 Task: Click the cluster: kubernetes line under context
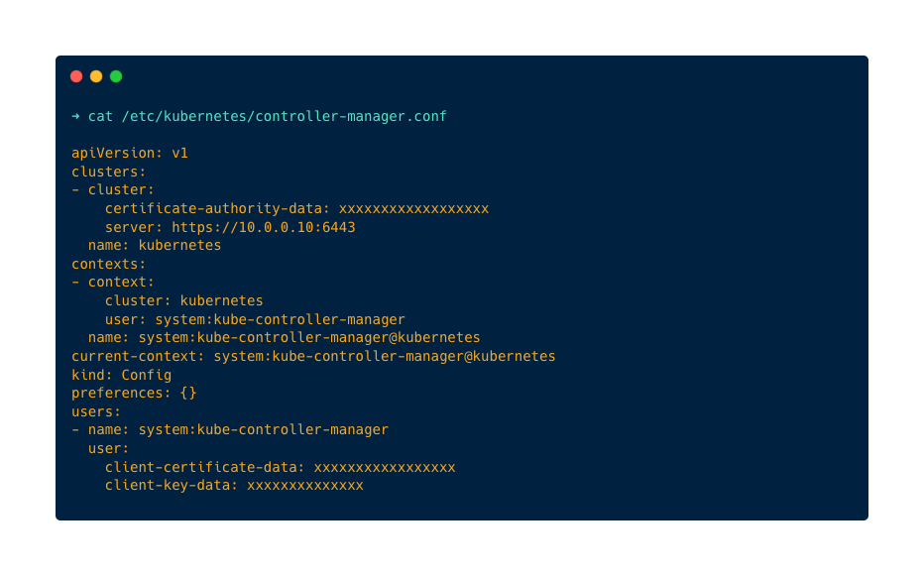(x=184, y=300)
